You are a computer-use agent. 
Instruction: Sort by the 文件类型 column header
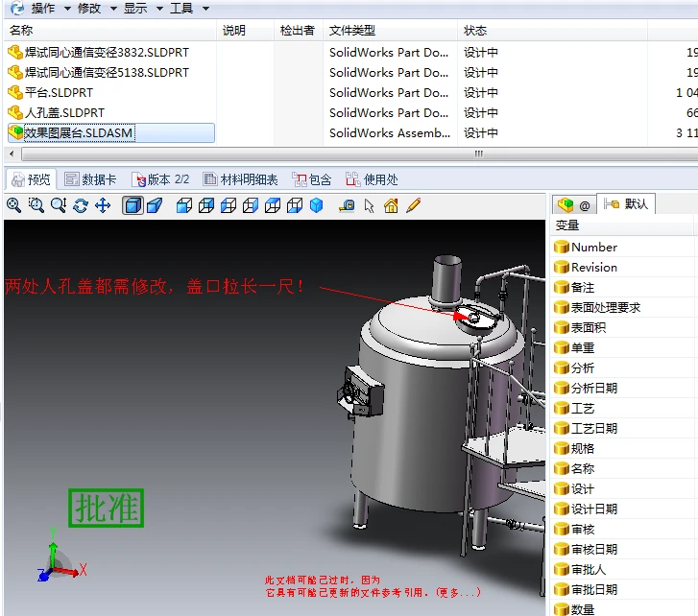pyautogui.click(x=391, y=31)
